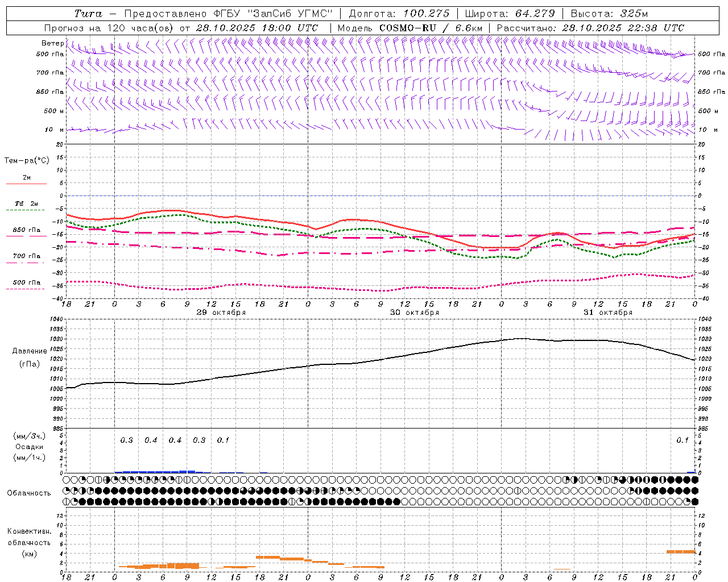Click the 'Ветер' wind panel label
728x582 pixels.
53,43
